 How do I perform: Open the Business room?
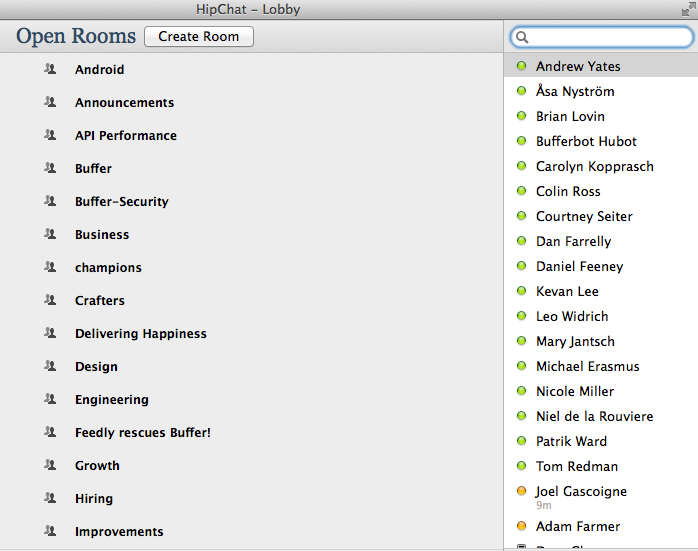(x=102, y=235)
